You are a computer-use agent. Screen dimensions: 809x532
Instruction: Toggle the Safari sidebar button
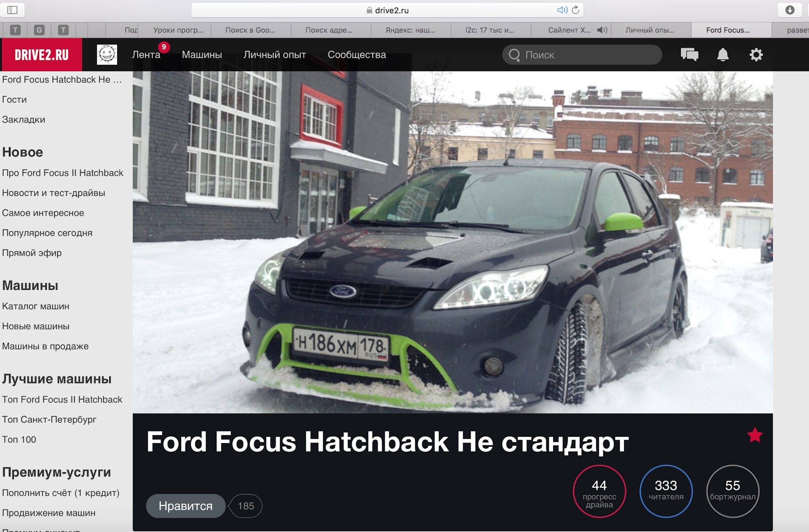[x=12, y=10]
